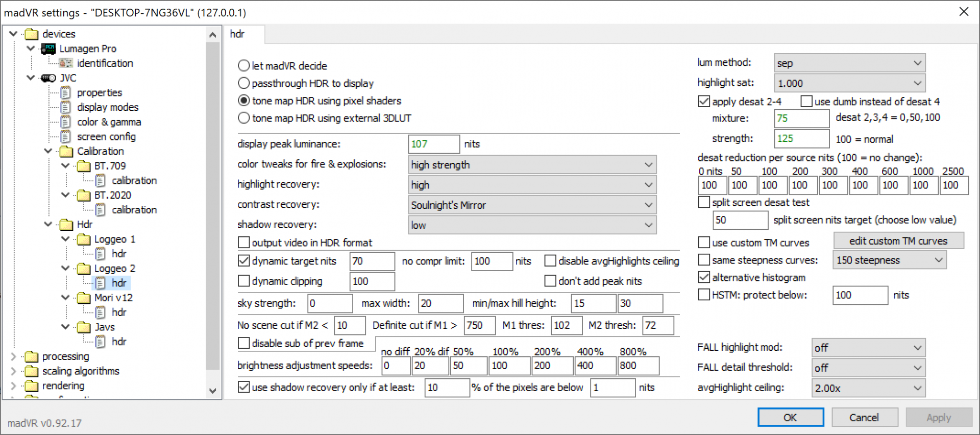Click the tree panel scroll down arrow

tap(213, 391)
